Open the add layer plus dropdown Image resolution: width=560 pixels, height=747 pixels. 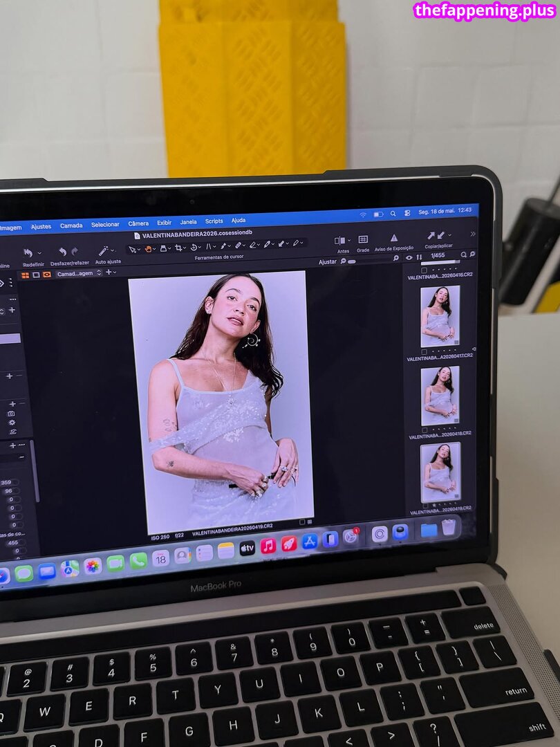coord(111,273)
